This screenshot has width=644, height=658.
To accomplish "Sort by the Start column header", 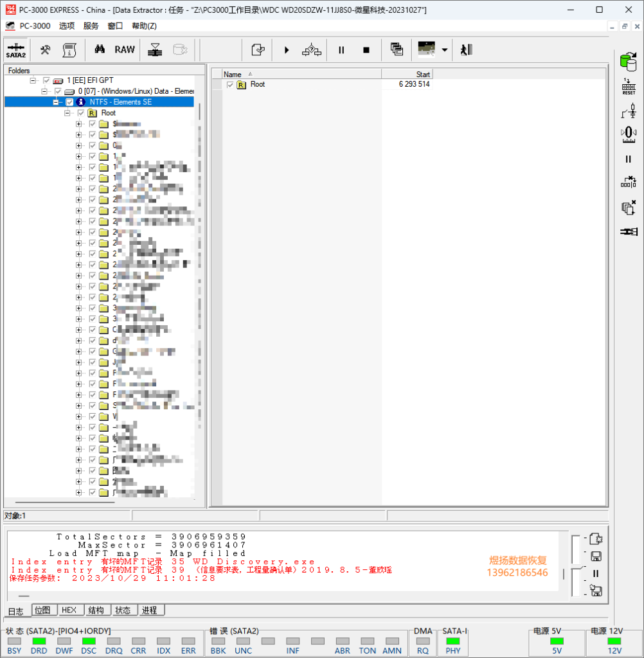I will coord(407,75).
